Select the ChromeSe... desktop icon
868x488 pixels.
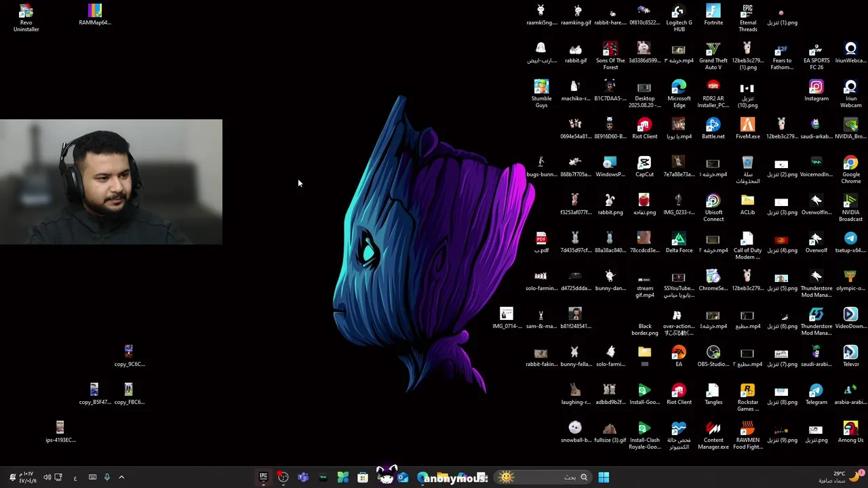713,281
